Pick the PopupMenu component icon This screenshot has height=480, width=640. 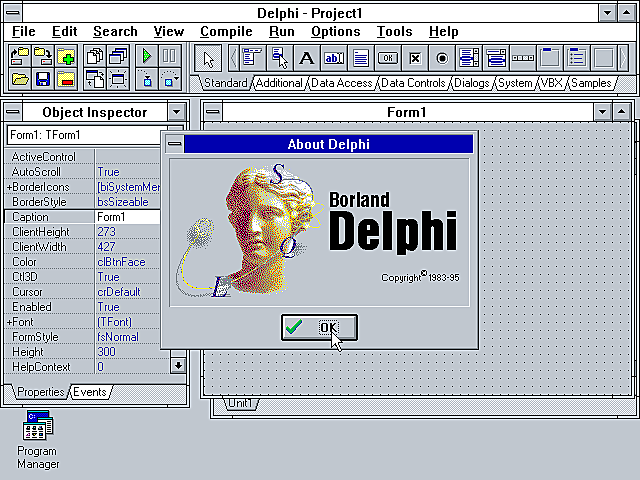[279, 58]
